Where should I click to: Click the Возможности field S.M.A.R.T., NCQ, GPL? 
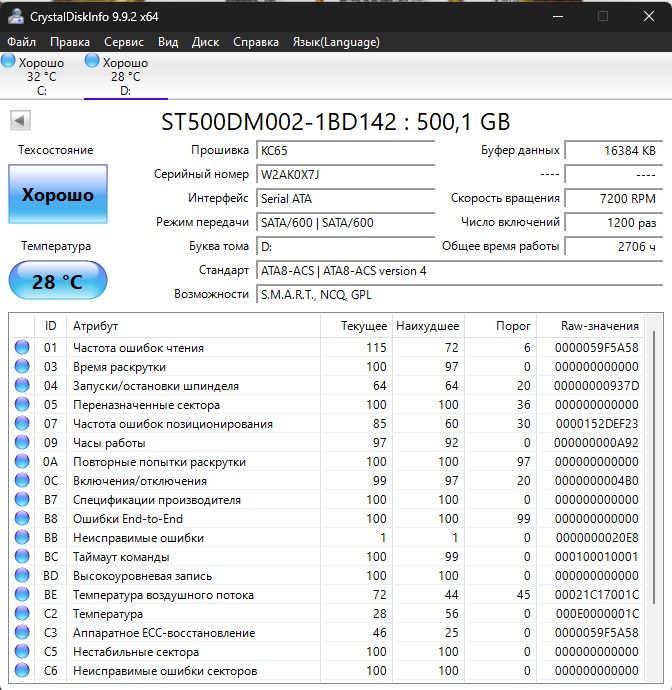point(459,294)
